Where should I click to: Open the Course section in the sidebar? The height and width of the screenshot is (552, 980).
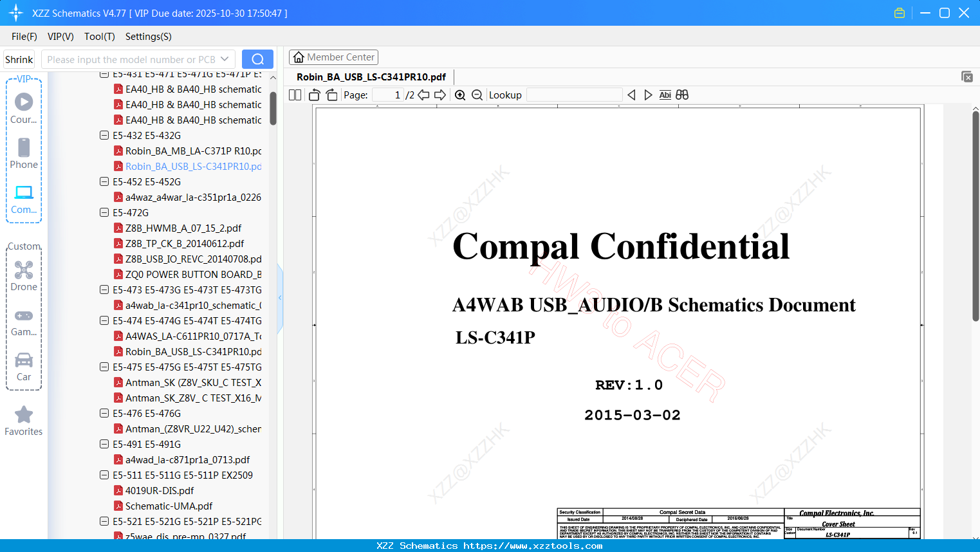tap(24, 108)
